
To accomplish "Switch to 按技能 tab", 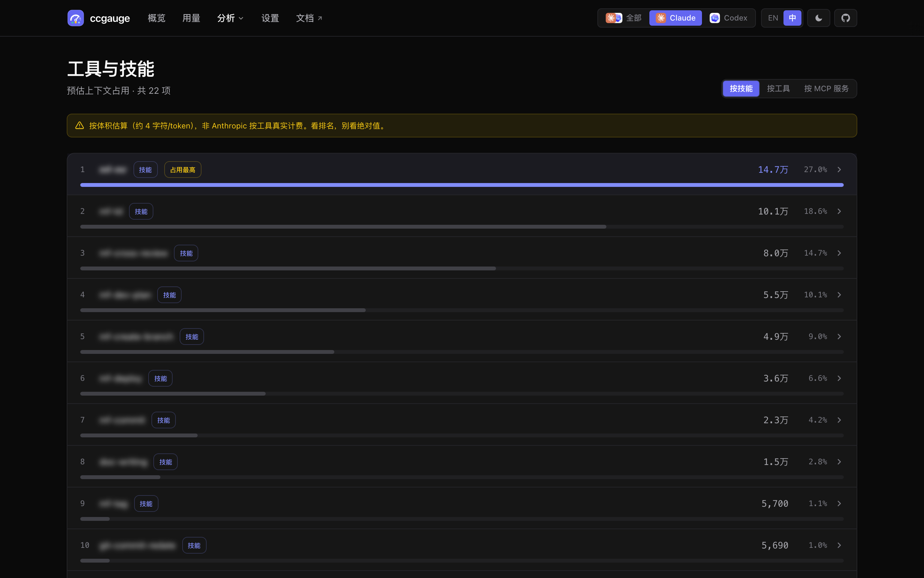I will [x=741, y=89].
